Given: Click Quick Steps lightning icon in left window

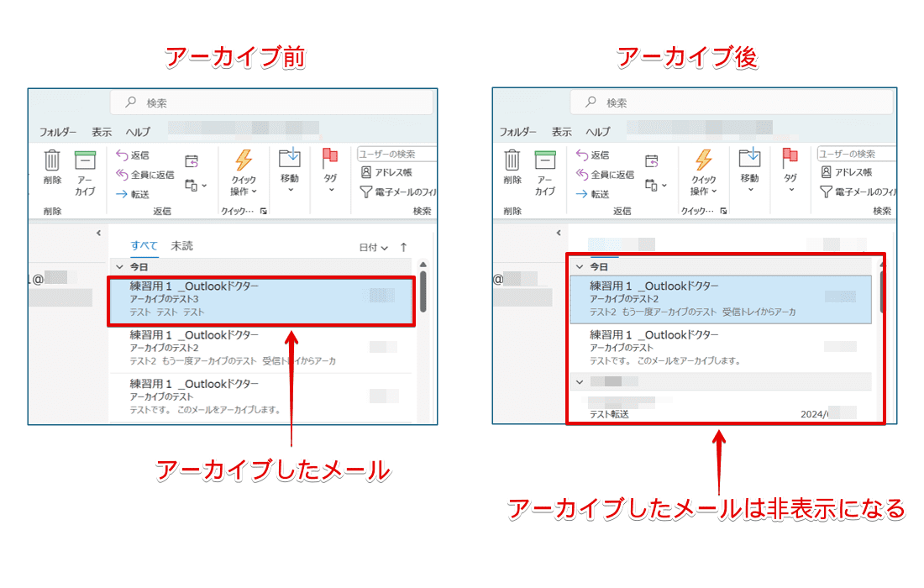Looking at the screenshot, I should point(244,160).
